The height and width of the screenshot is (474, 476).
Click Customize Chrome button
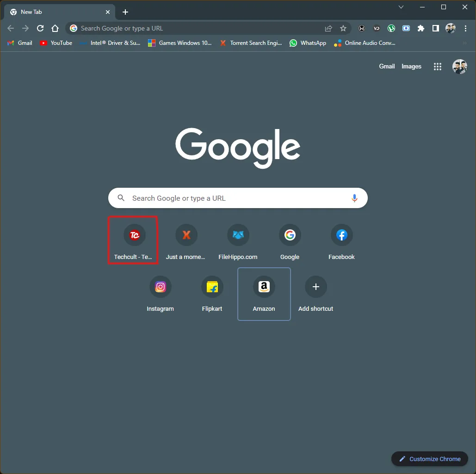point(430,459)
